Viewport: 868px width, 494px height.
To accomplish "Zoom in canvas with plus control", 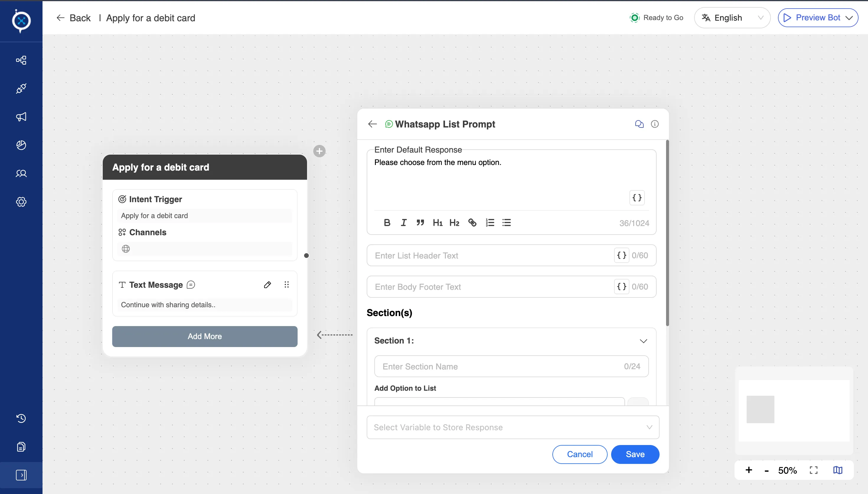I will tap(748, 470).
